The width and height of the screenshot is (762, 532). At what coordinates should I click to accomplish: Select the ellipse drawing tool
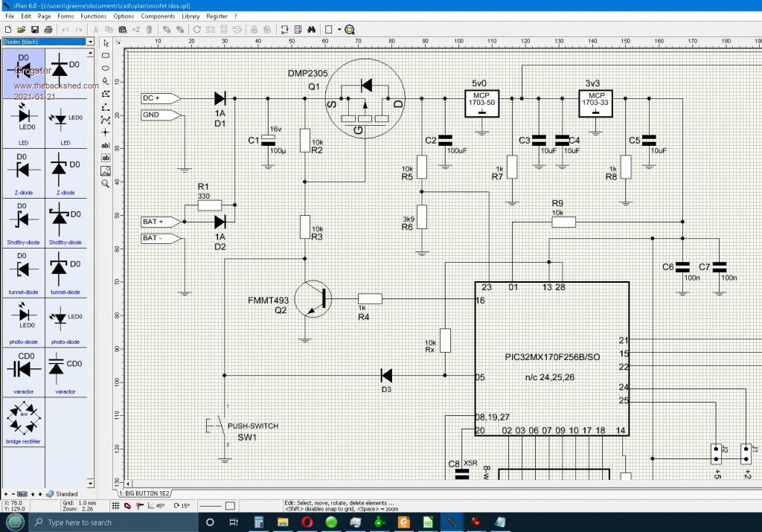106,68
